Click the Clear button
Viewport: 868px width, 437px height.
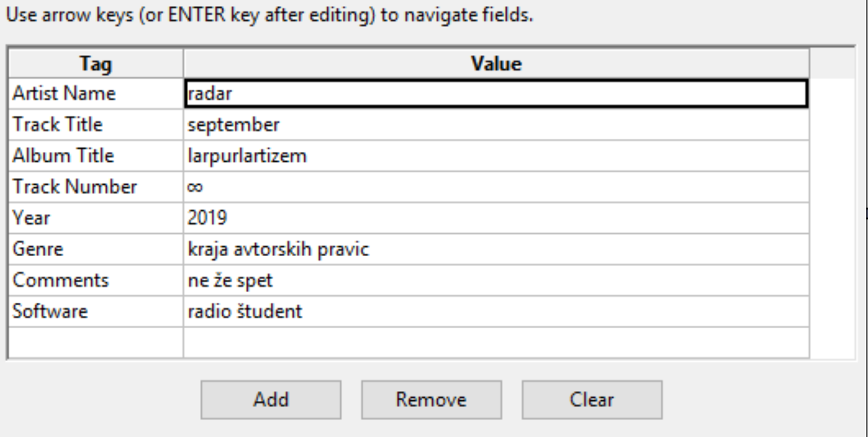pos(592,400)
